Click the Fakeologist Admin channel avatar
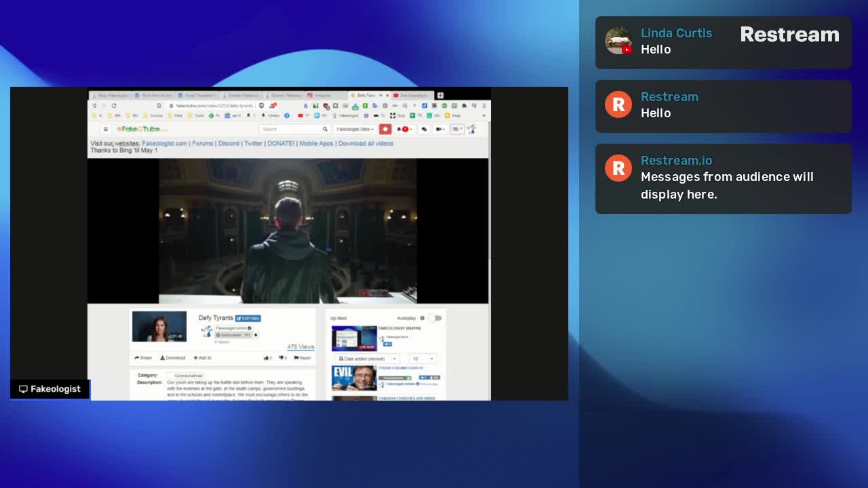The height and width of the screenshot is (488, 868). (x=207, y=331)
